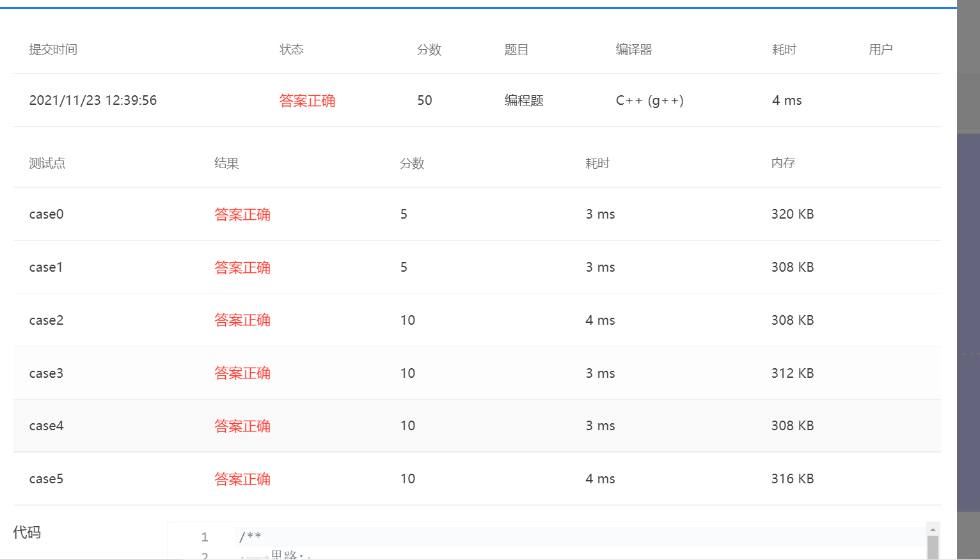Click the 4 ms time for case2
980x560 pixels.
[x=600, y=320]
